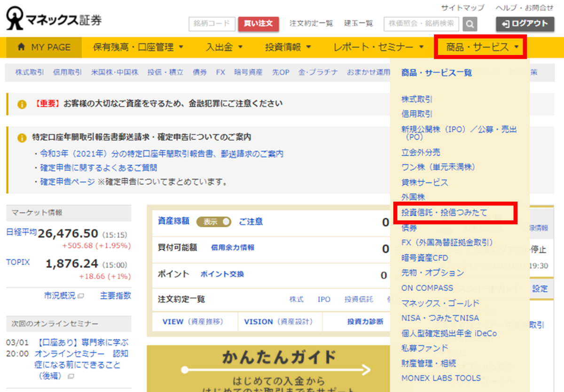The width and height of the screenshot is (564, 392).
Task: Select 新規公開株（IPO）／公募・売出 menu item
Action: [459, 133]
